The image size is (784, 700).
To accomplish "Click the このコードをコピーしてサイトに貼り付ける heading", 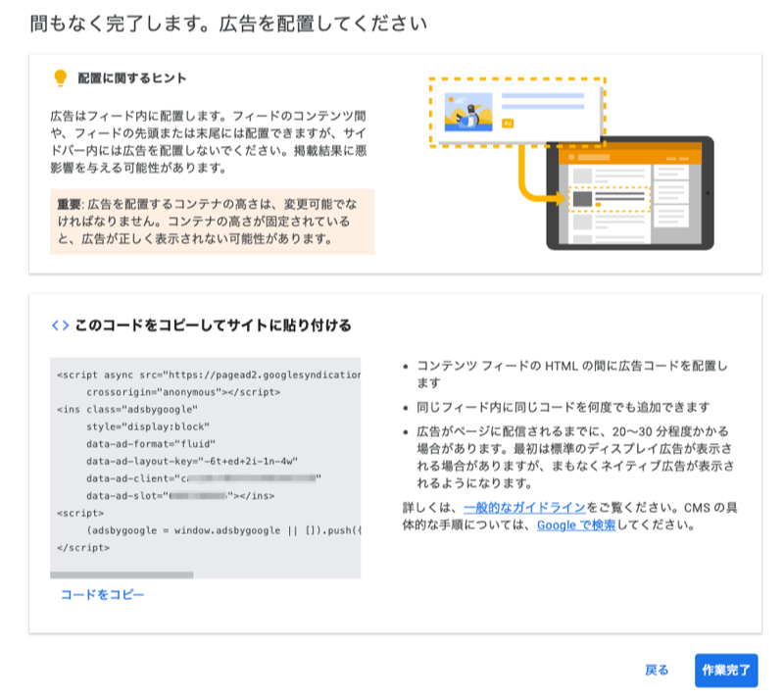I will click(x=213, y=325).
